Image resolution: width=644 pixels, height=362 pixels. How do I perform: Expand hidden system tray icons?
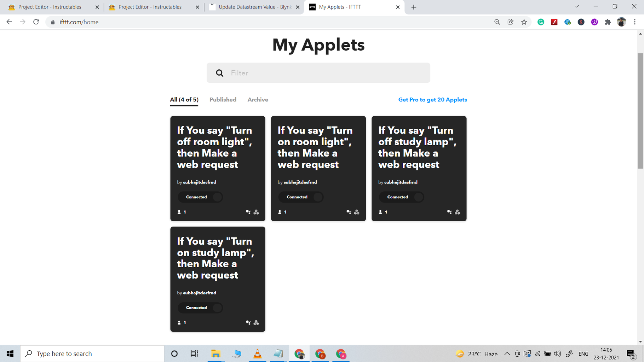[507, 353]
